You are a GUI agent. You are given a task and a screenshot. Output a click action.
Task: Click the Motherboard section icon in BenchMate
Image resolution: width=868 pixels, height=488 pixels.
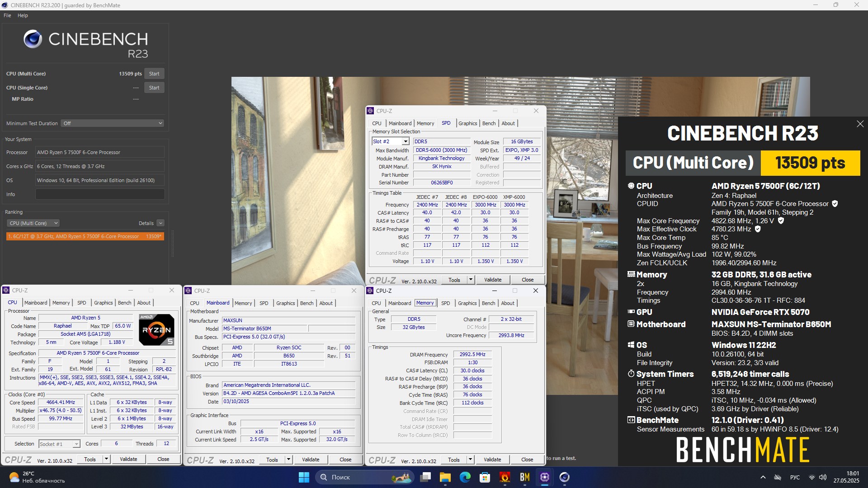(631, 324)
